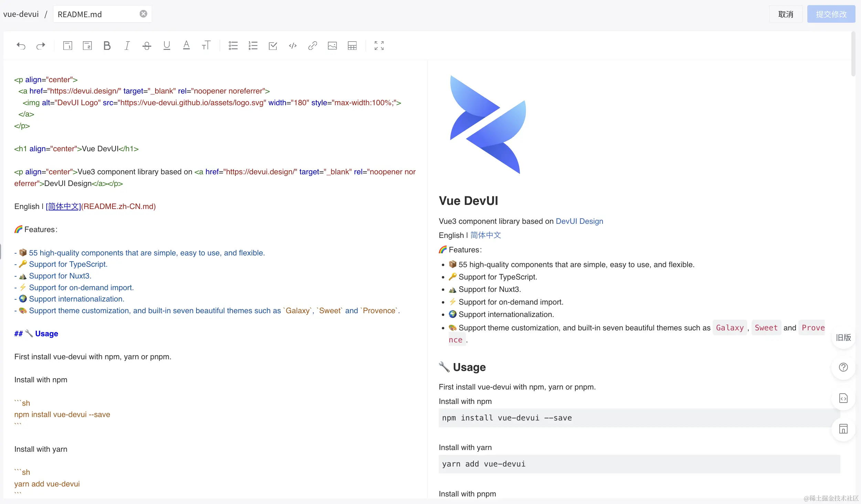Open the font size tool
This screenshot has height=504, width=861.
tap(206, 46)
